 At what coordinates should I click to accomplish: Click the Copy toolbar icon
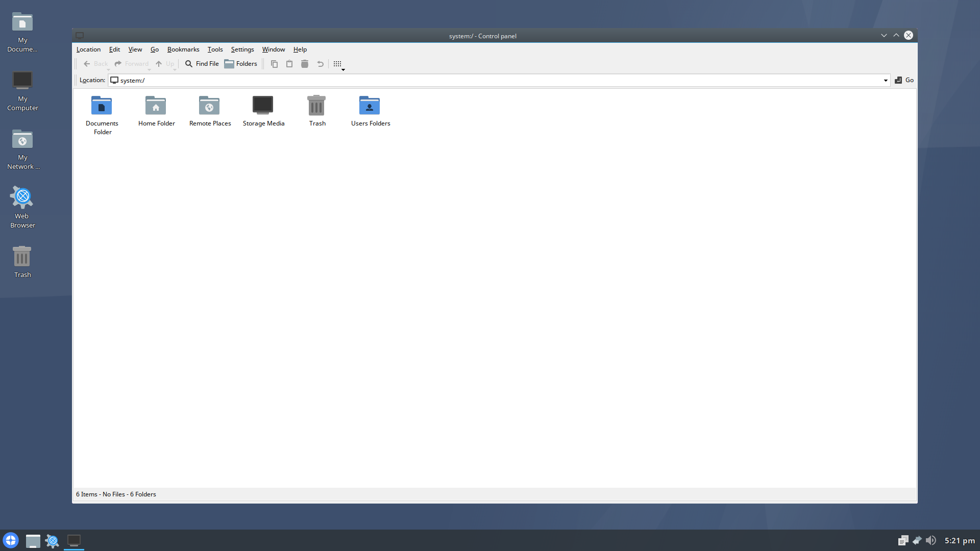[274, 64]
